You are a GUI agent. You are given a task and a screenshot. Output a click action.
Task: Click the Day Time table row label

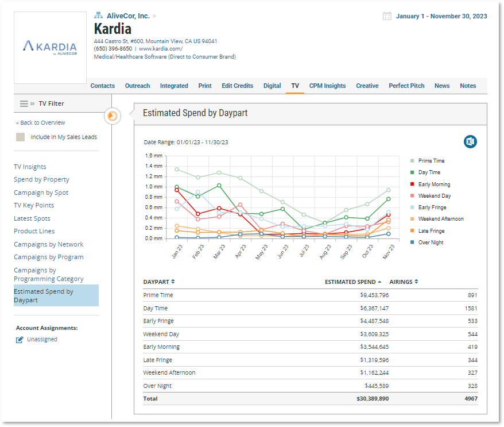coord(155,308)
